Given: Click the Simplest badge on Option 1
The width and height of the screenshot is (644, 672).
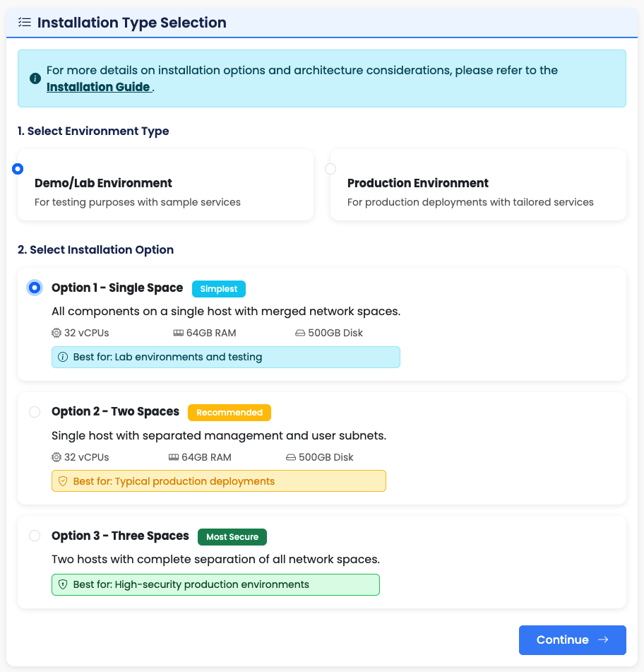Looking at the screenshot, I should [x=219, y=289].
